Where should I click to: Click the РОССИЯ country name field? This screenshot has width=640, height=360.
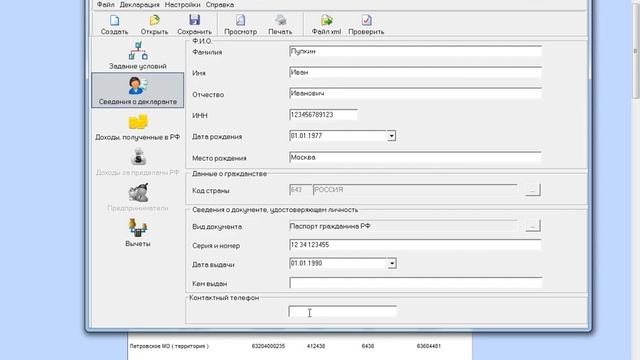point(415,190)
